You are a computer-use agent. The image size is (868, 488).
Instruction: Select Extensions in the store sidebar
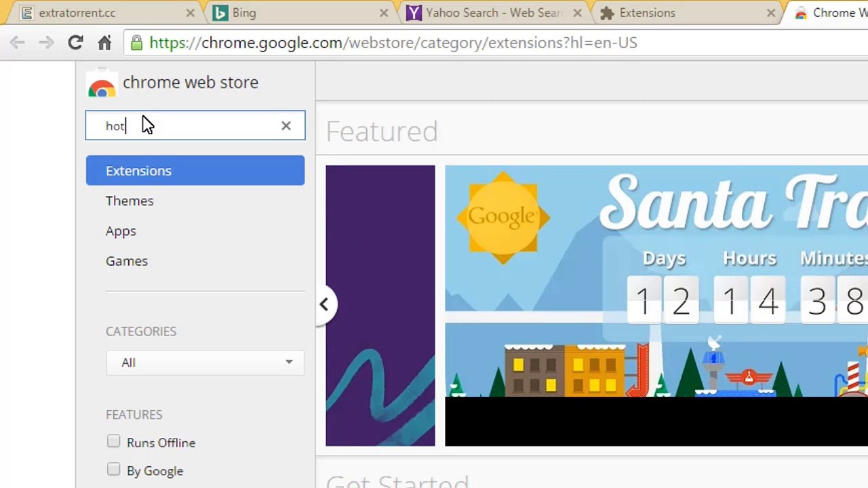(x=195, y=170)
